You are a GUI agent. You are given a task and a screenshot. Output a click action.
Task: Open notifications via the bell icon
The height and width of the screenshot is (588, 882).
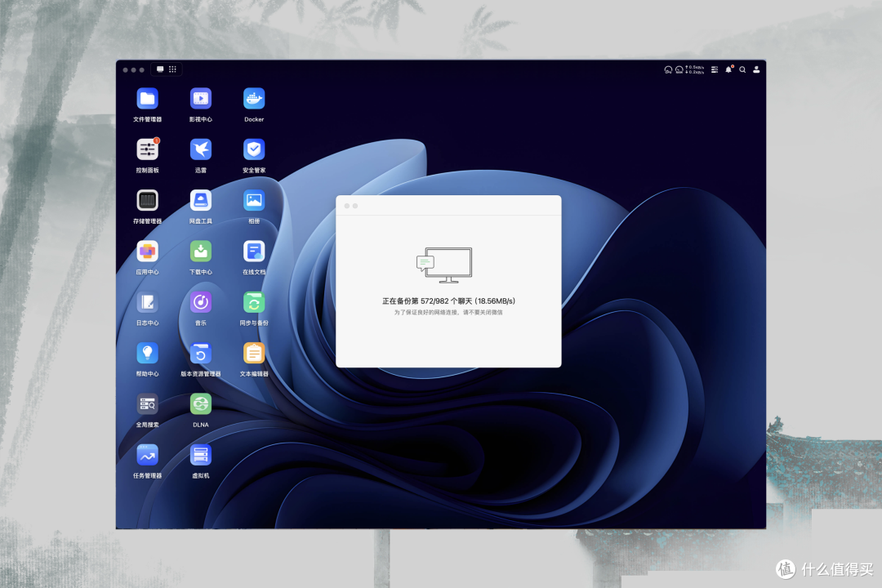click(728, 69)
